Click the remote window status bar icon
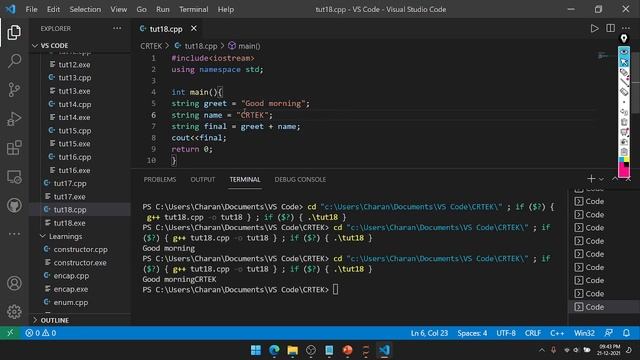640x360 pixels. tap(10, 333)
